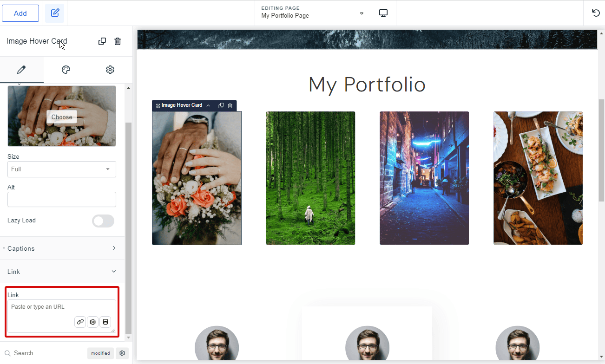Toggle the Lazy Load switch
This screenshot has width=605, height=364.
103,221
